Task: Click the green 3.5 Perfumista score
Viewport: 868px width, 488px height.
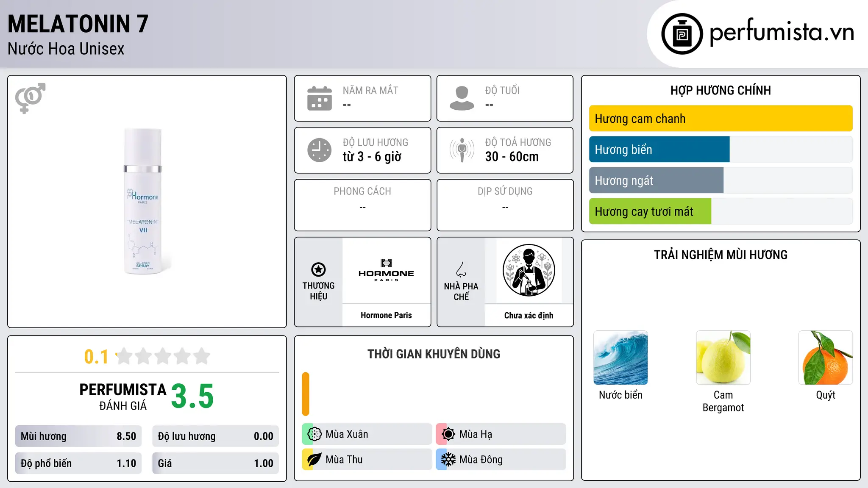Action: (192, 396)
